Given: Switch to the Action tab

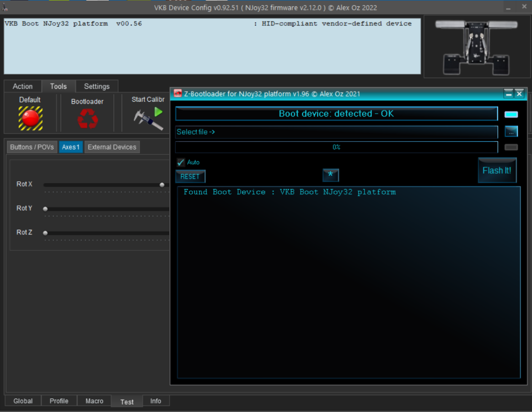Looking at the screenshot, I should pyautogui.click(x=23, y=86).
